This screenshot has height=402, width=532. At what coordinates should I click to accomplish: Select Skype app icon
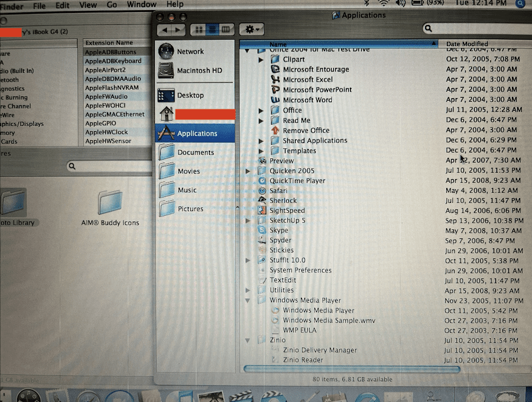tap(262, 230)
